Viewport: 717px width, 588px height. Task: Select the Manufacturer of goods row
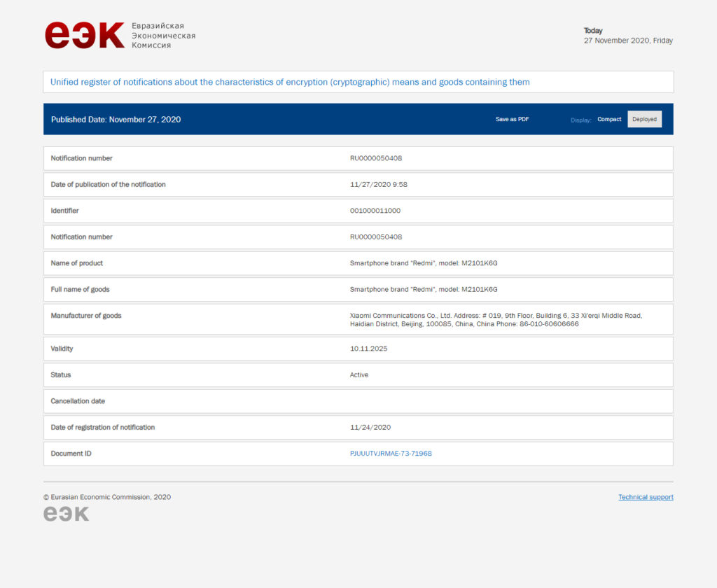pyautogui.click(x=358, y=320)
